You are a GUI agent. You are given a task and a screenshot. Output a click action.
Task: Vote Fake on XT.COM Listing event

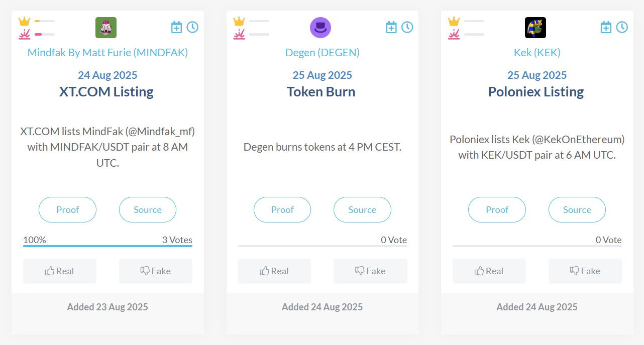[155, 271]
